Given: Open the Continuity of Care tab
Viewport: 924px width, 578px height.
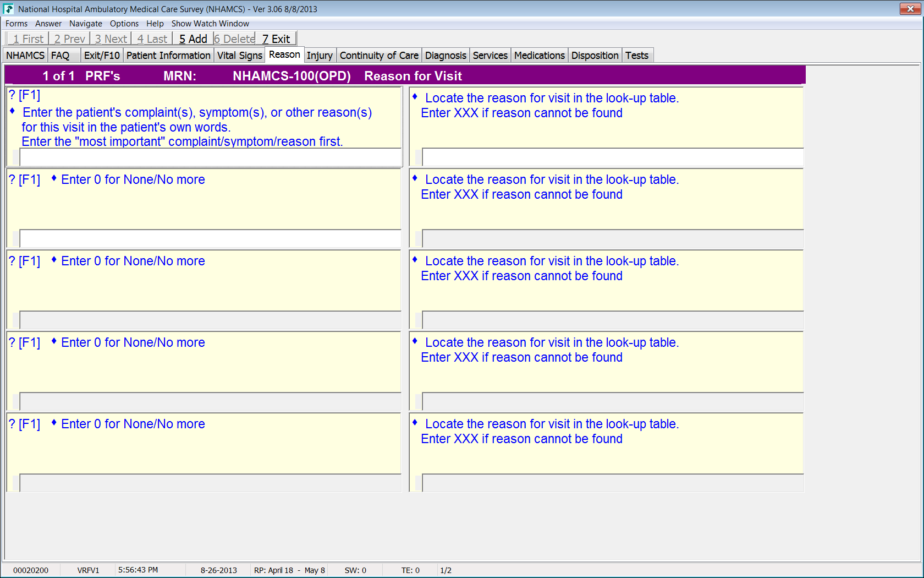Looking at the screenshot, I should pos(379,56).
